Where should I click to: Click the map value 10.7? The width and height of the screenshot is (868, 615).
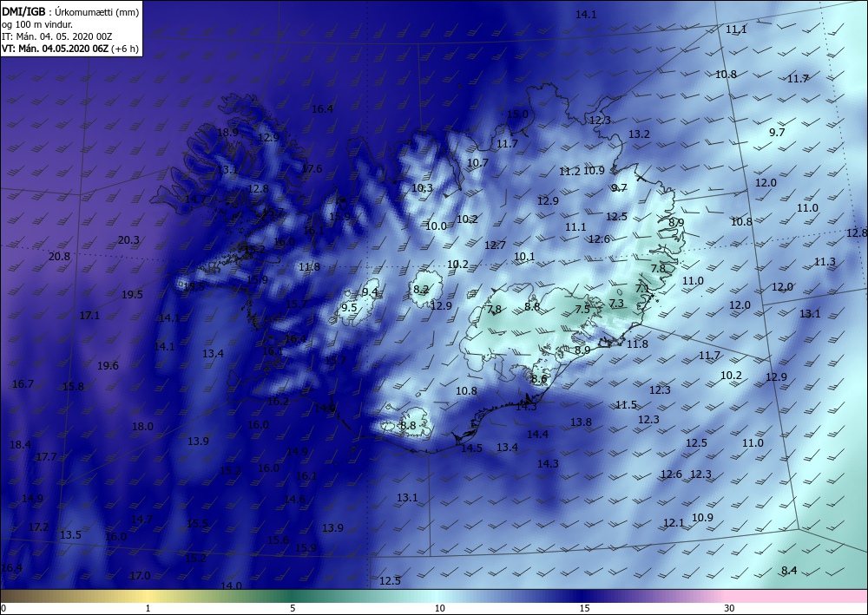click(x=477, y=163)
